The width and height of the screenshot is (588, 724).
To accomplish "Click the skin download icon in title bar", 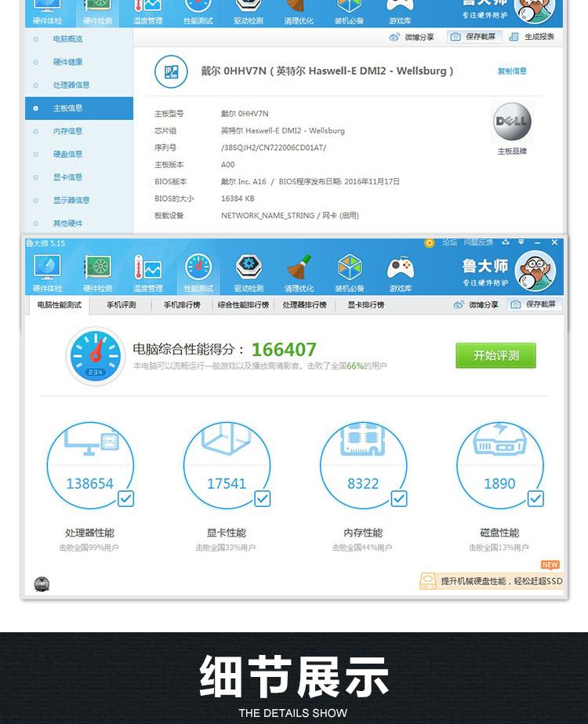I will coord(506,242).
